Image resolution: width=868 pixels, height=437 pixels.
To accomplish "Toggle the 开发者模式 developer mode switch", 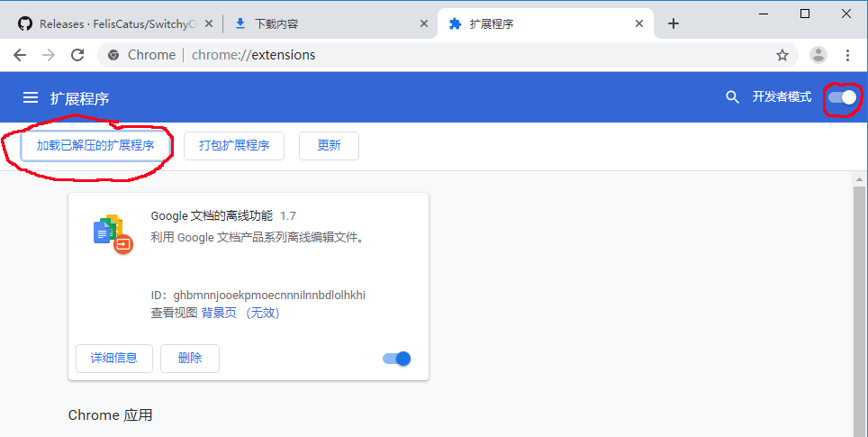I will [842, 97].
